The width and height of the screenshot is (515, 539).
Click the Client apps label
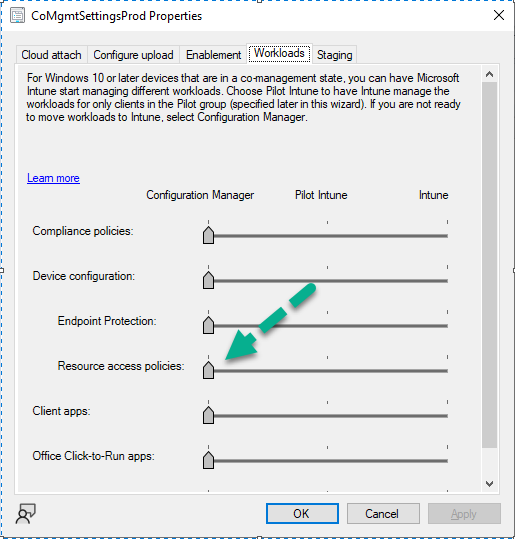[x=62, y=411]
